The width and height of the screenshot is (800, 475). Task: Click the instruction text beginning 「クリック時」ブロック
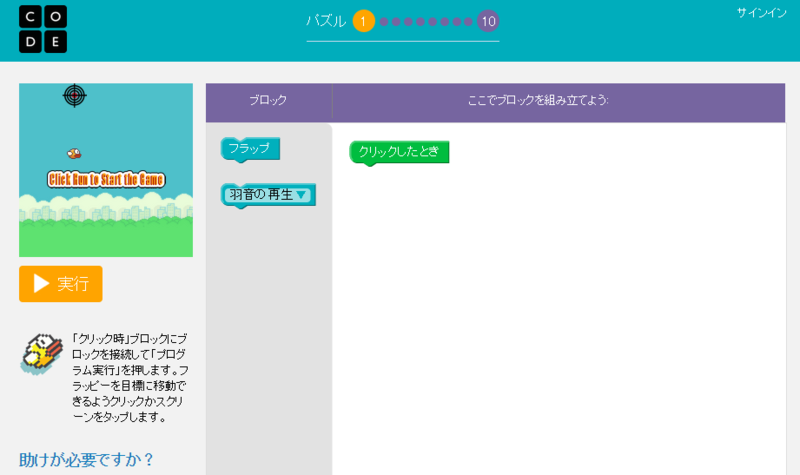130,378
